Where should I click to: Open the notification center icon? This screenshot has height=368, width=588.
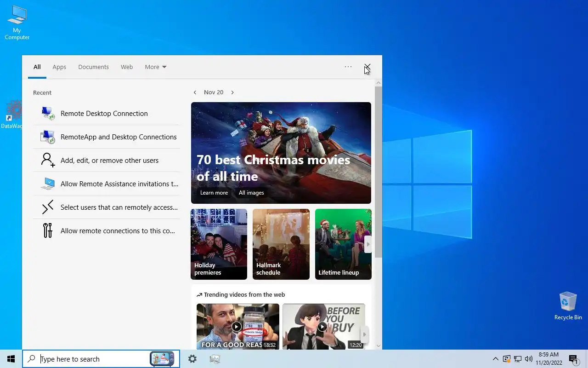pyautogui.click(x=573, y=359)
